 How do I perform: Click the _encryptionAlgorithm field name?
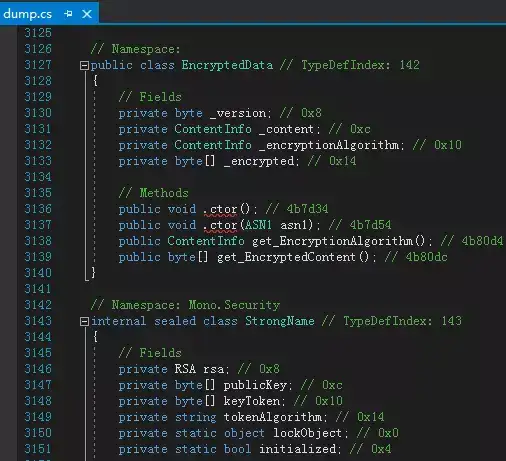pyautogui.click(x=329, y=145)
